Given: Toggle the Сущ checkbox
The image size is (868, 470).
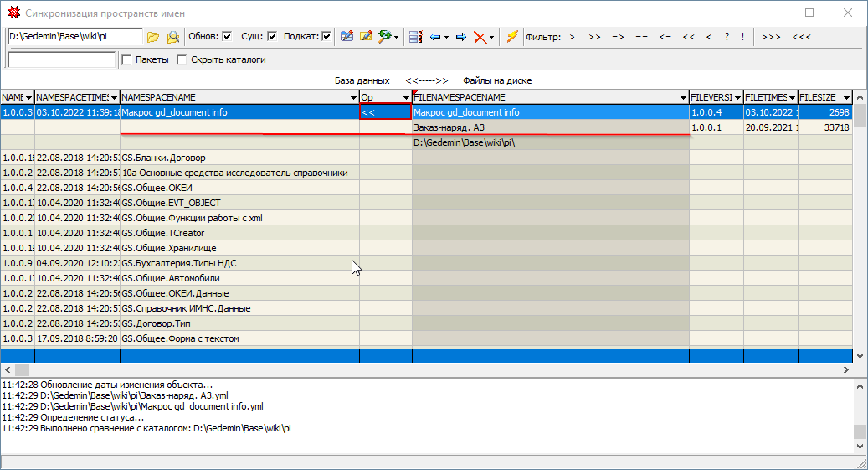Looking at the screenshot, I should (272, 37).
